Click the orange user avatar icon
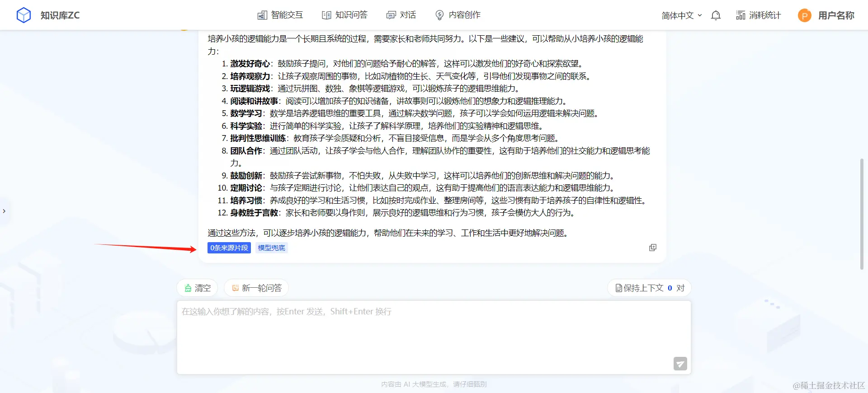This screenshot has height=393, width=868. click(805, 15)
